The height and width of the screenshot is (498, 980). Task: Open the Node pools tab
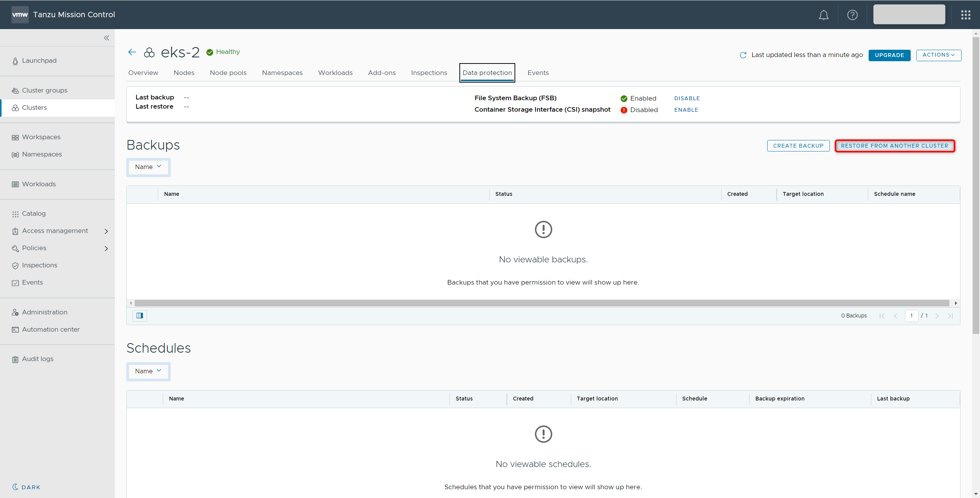pyautogui.click(x=228, y=73)
